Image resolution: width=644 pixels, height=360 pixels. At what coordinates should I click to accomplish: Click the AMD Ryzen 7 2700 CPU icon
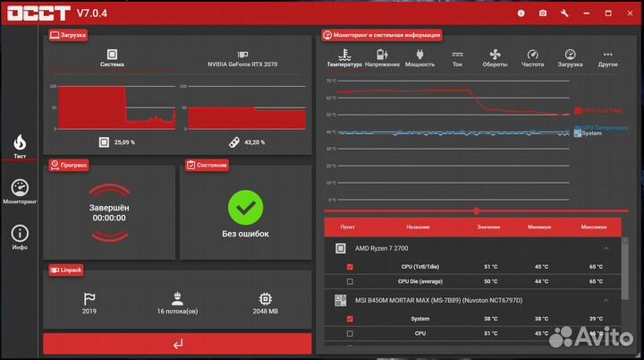point(341,248)
